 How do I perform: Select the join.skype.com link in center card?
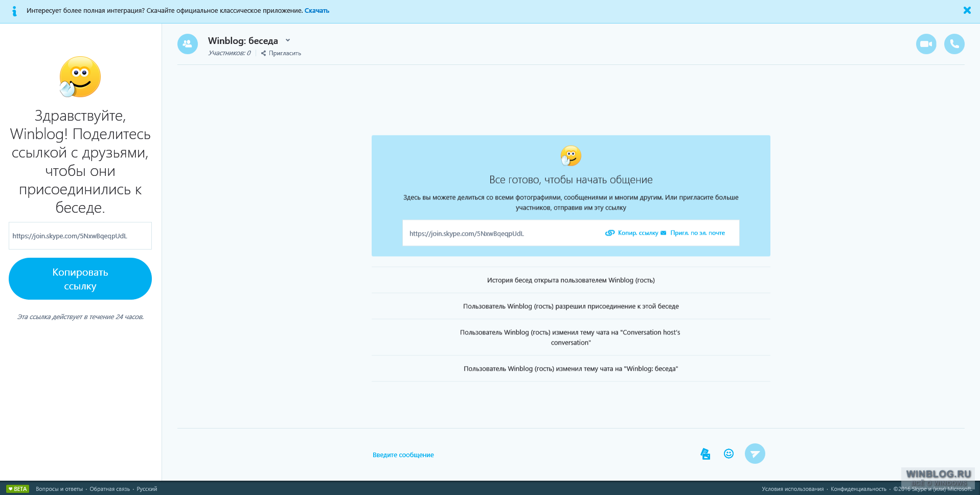click(467, 234)
